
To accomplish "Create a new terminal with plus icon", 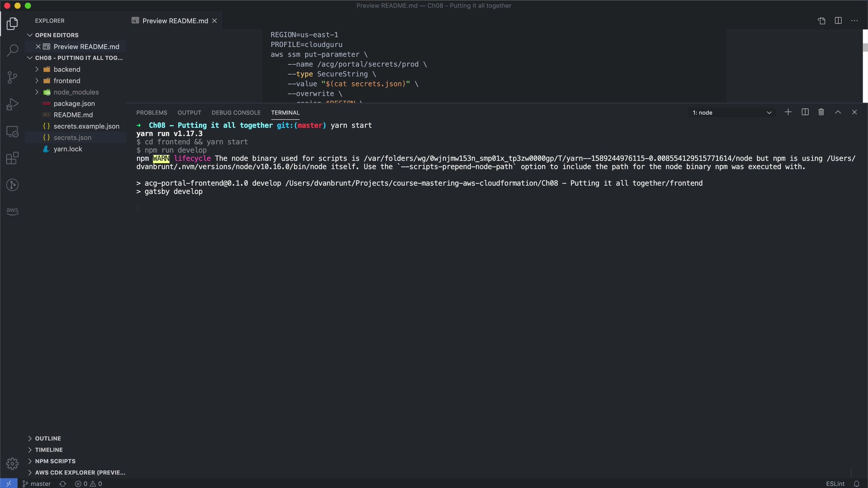I will click(788, 112).
